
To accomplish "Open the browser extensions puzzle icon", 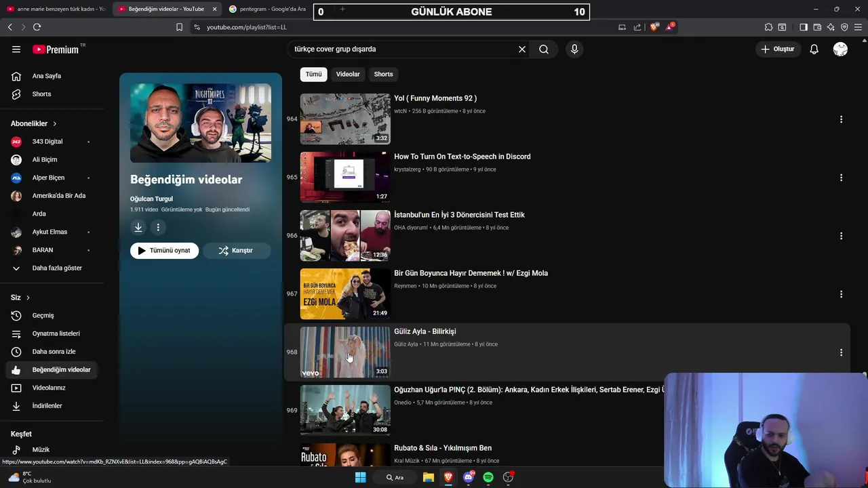I will (768, 27).
